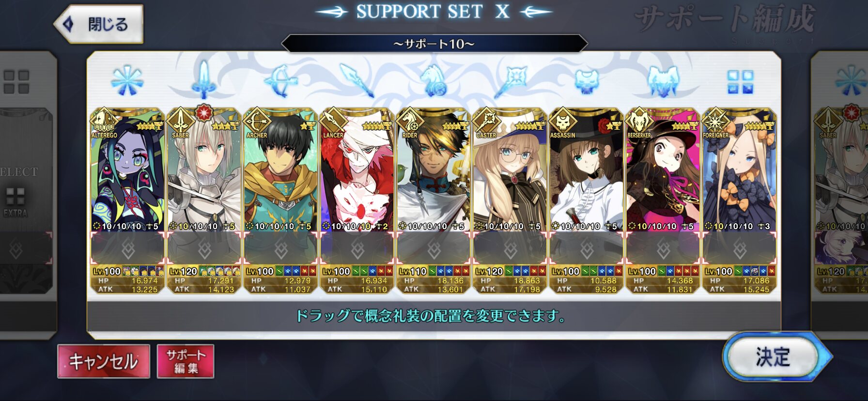Open the サポート編集 support edit button

coord(186,361)
